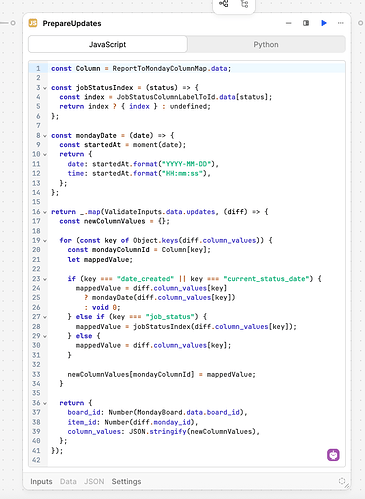Screen dimensions: 365x499
Task: Click the "date_created" string literal
Action: coord(145,279)
